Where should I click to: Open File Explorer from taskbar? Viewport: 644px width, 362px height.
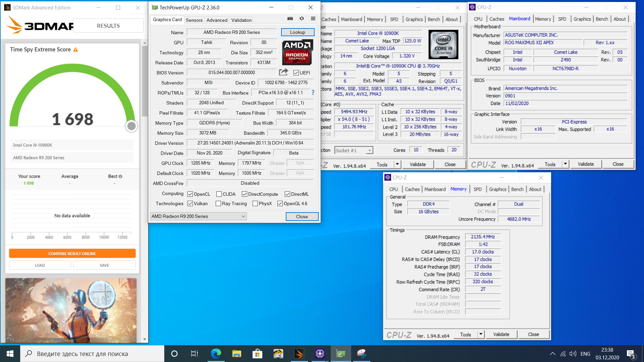(x=236, y=354)
